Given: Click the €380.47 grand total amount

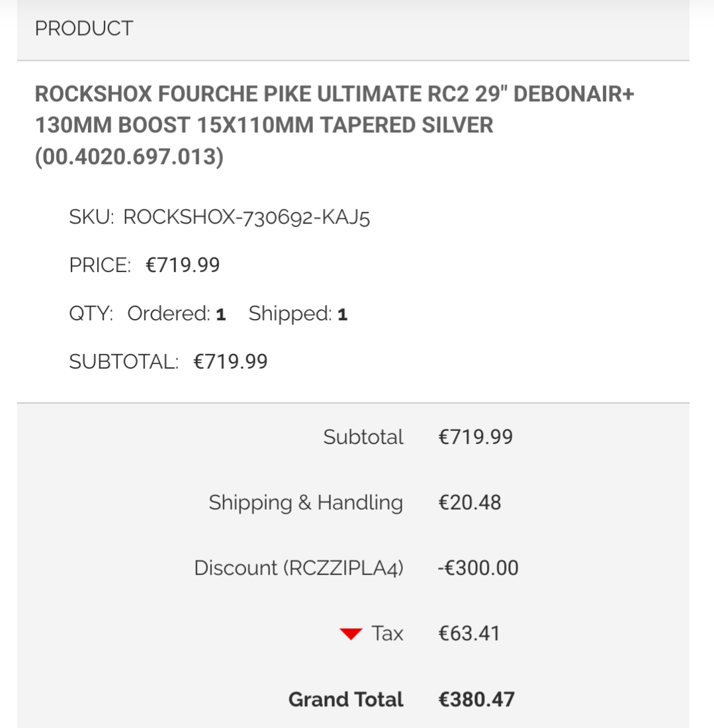Looking at the screenshot, I should pos(476,700).
